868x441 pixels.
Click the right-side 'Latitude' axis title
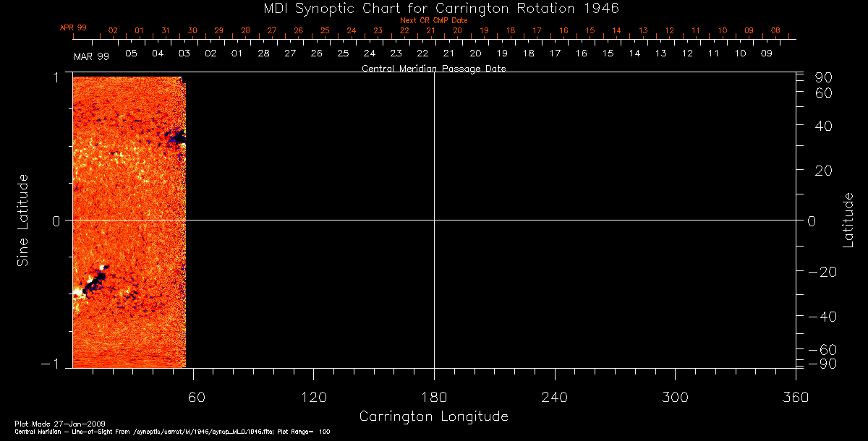click(848, 220)
